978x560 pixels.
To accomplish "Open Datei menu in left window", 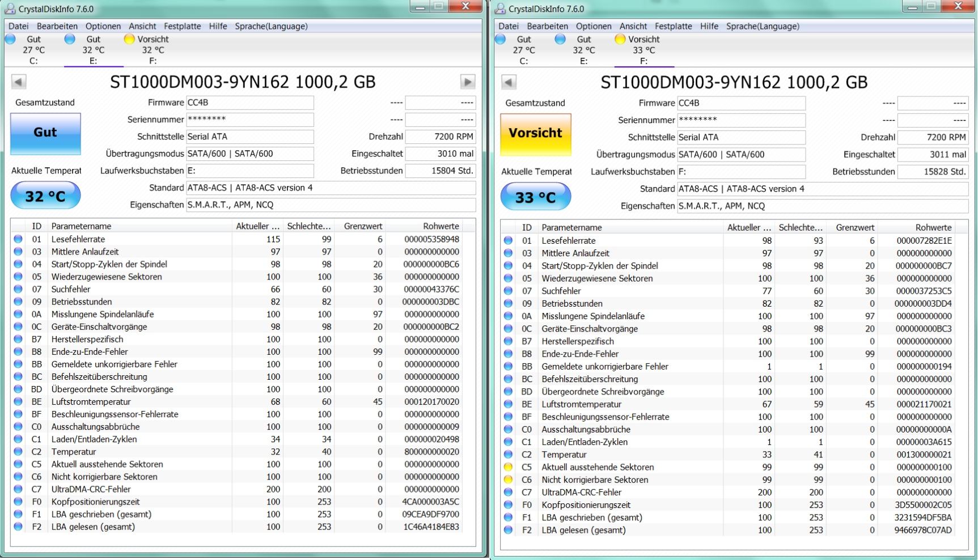I will point(19,26).
